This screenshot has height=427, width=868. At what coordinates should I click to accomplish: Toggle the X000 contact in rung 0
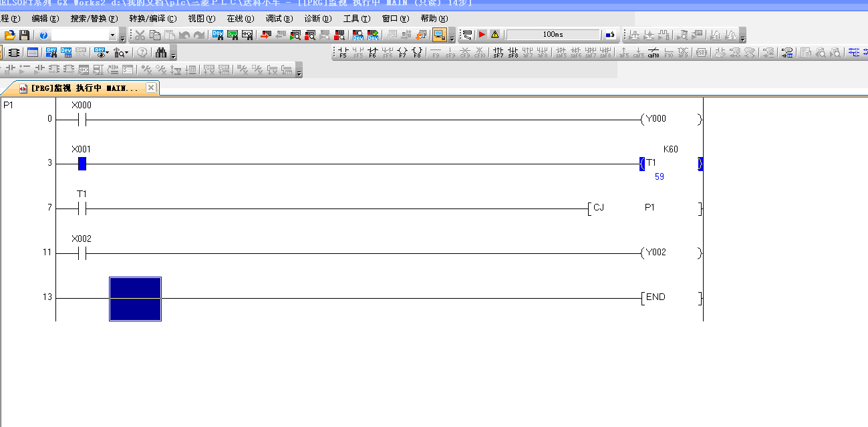82,120
